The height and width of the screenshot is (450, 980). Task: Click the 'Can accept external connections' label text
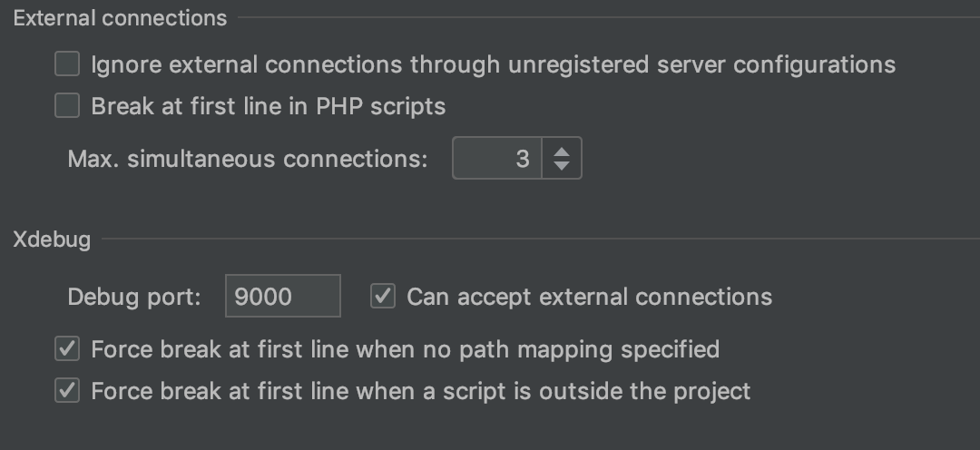click(x=589, y=297)
